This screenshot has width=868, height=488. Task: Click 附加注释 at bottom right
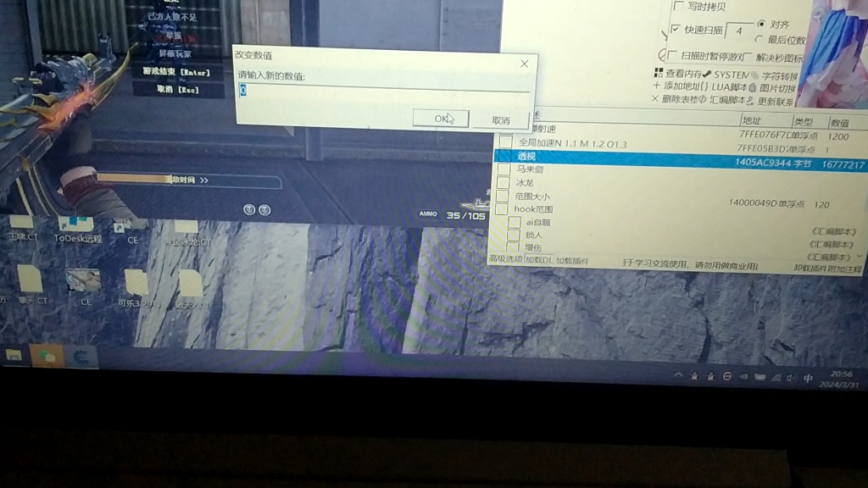point(845,269)
